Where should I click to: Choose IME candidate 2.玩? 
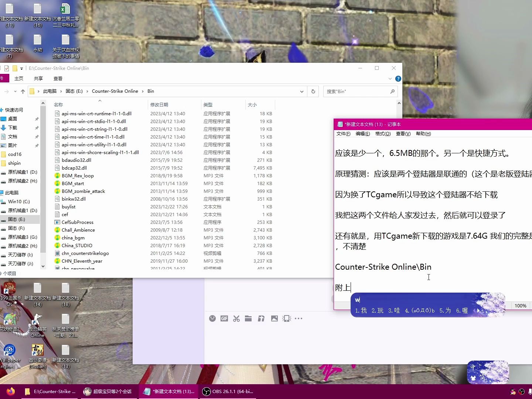point(377,311)
